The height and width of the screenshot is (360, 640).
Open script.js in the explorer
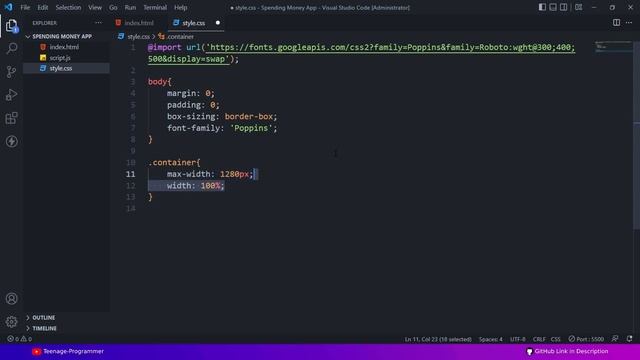tap(60, 58)
